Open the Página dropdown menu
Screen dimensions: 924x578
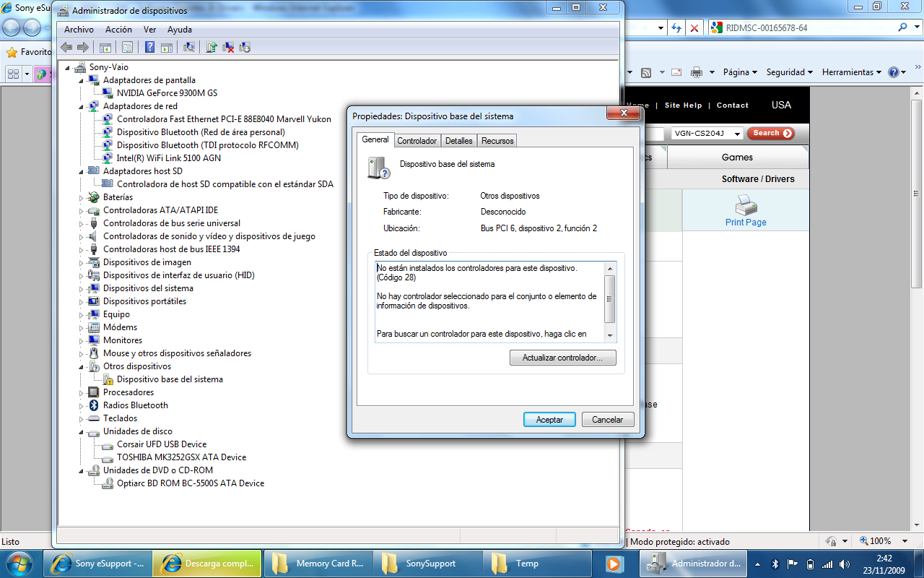(740, 72)
